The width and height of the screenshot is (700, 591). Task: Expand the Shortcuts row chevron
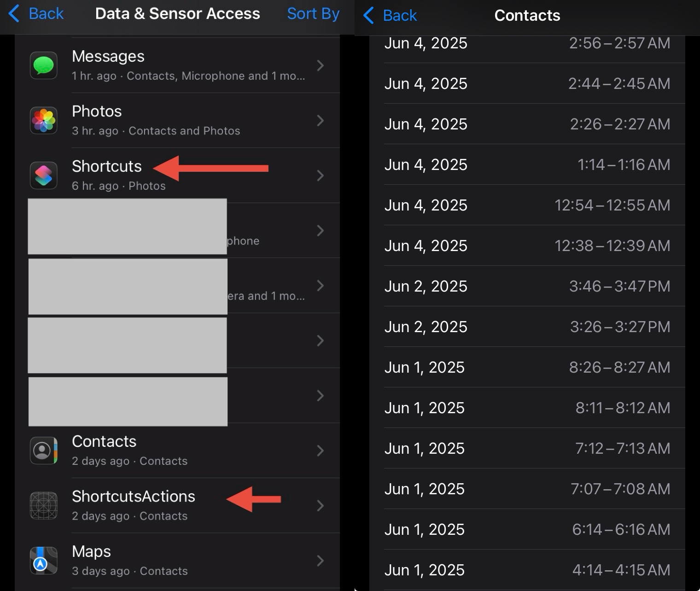321,176
